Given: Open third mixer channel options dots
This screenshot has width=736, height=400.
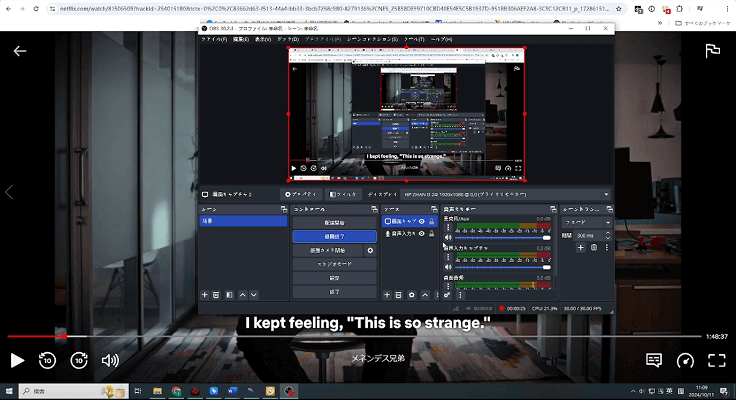Looking at the screenshot, I should tap(448, 286).
